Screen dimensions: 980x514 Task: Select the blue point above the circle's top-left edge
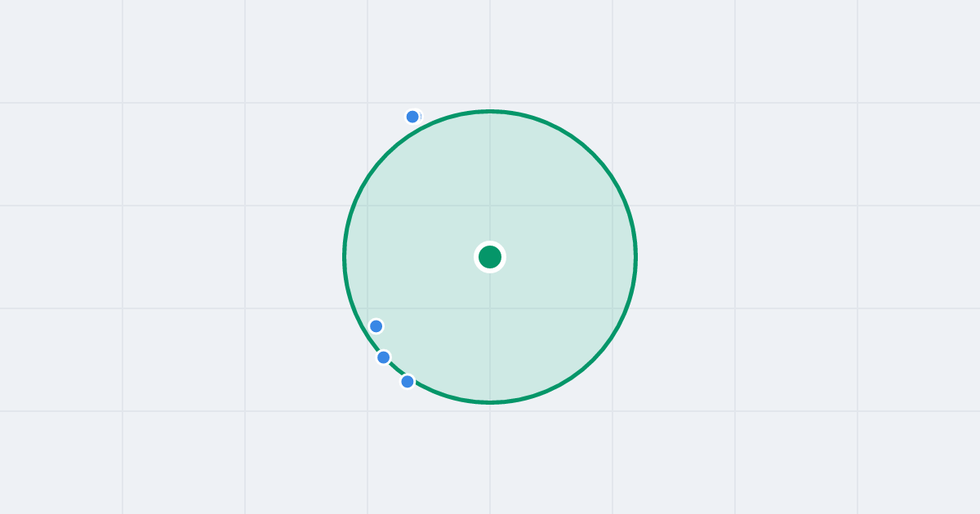[412, 117]
